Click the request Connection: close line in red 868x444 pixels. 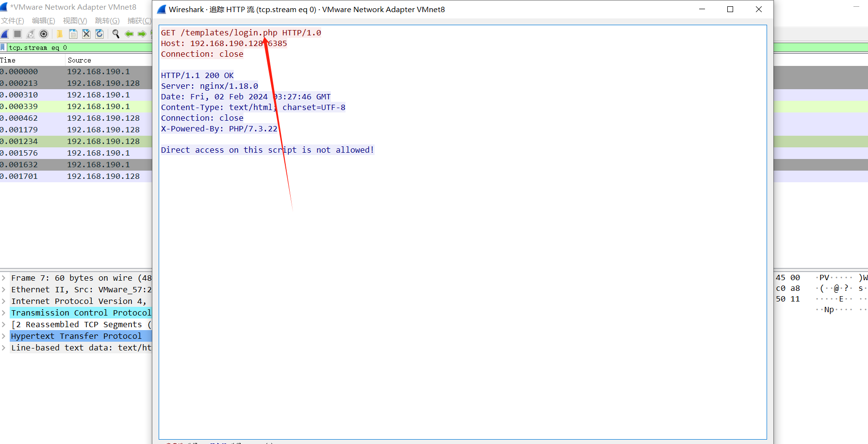tap(202, 54)
